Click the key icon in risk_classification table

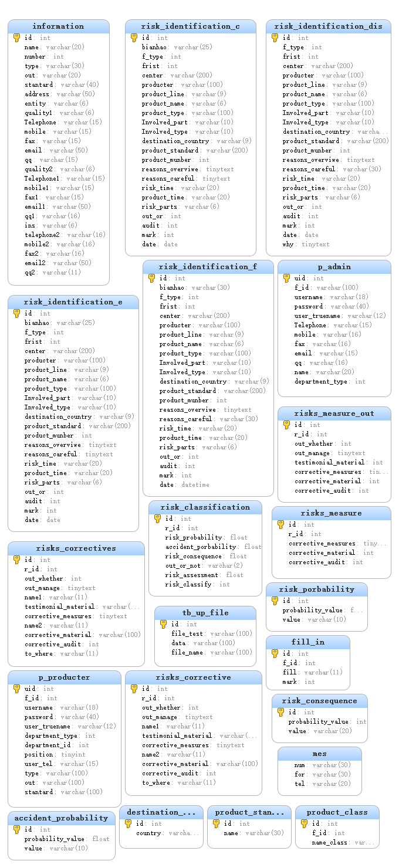[x=157, y=518]
